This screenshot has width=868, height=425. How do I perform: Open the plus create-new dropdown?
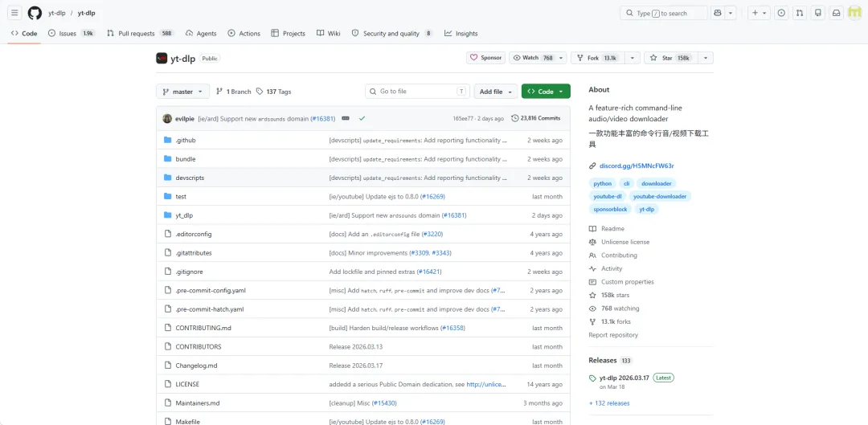pyautogui.click(x=759, y=13)
